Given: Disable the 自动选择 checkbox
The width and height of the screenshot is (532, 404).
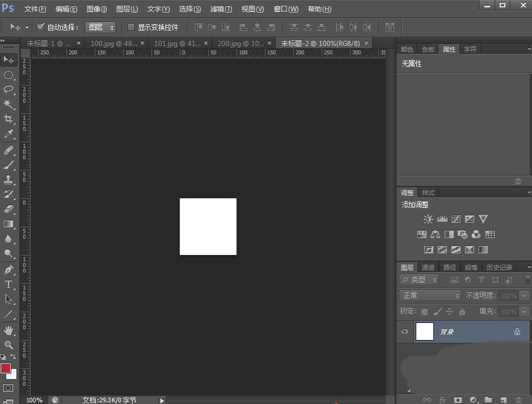Looking at the screenshot, I should pos(40,27).
